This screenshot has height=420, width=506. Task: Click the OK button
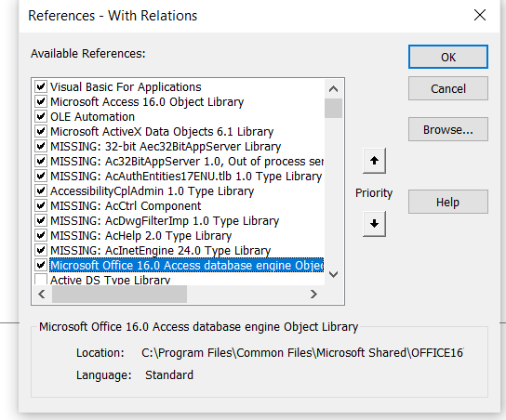[448, 57]
